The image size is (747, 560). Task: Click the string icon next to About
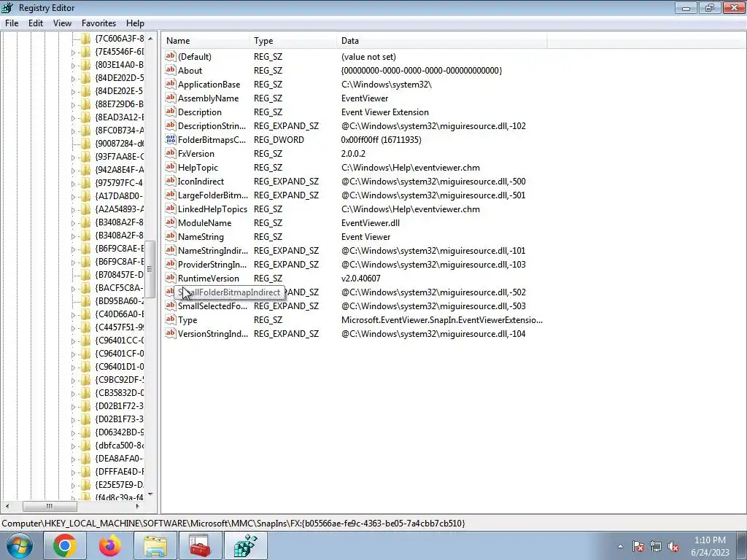pos(171,70)
